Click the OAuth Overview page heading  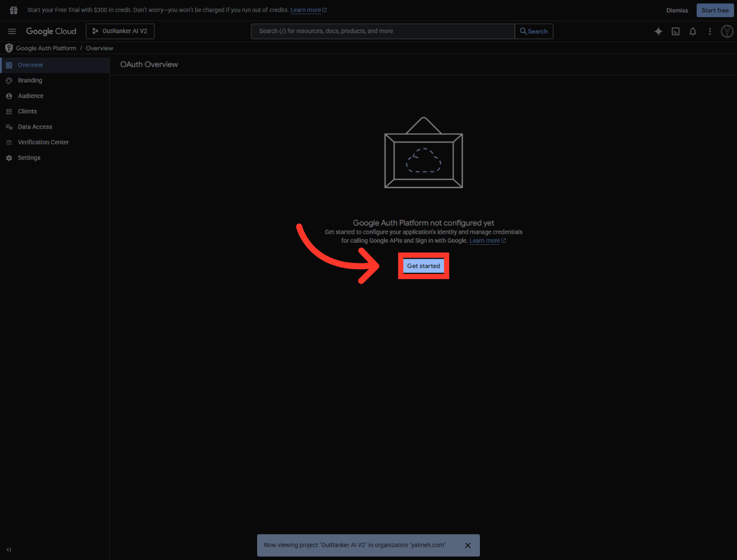tap(149, 64)
